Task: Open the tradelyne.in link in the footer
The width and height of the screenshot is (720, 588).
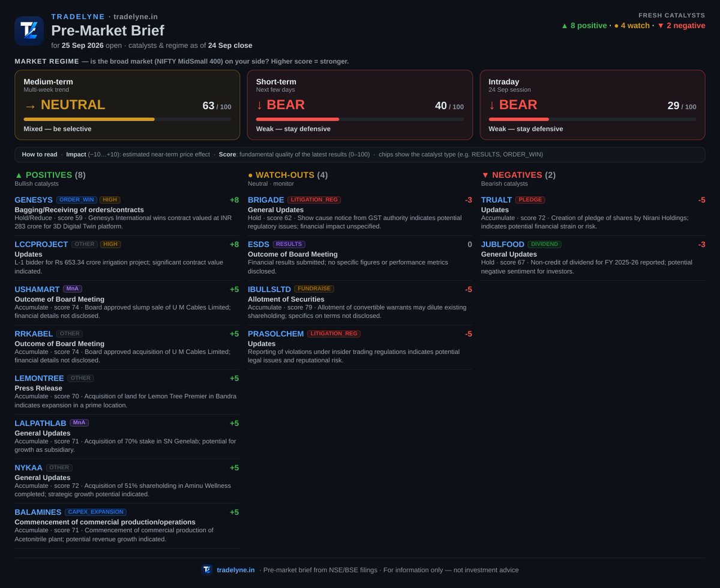Action: click(x=236, y=570)
